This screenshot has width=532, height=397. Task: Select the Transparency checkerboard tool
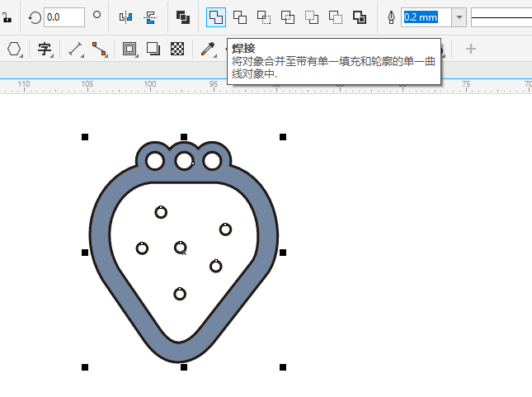point(177,49)
